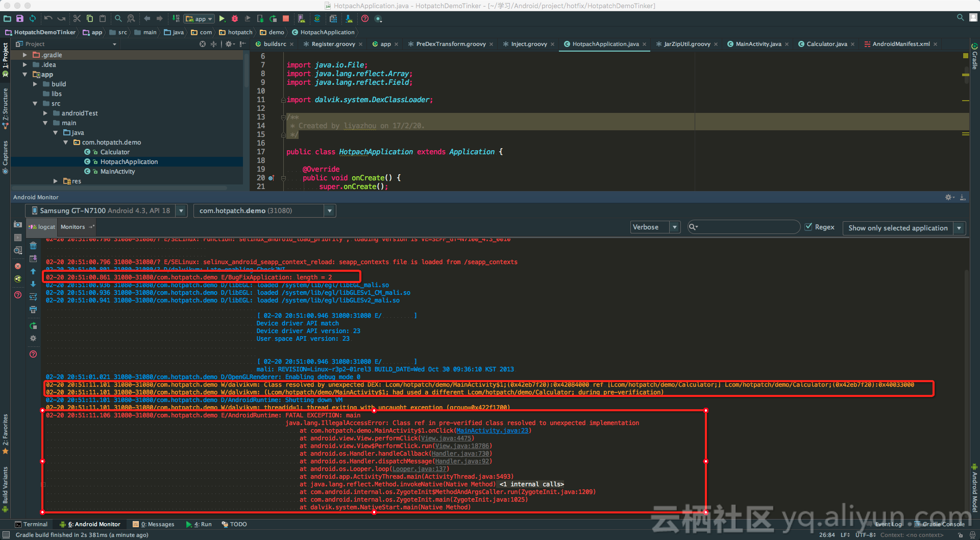The image size is (980, 540).
Task: Open global search magnifier at top right
Action: coord(960,18)
